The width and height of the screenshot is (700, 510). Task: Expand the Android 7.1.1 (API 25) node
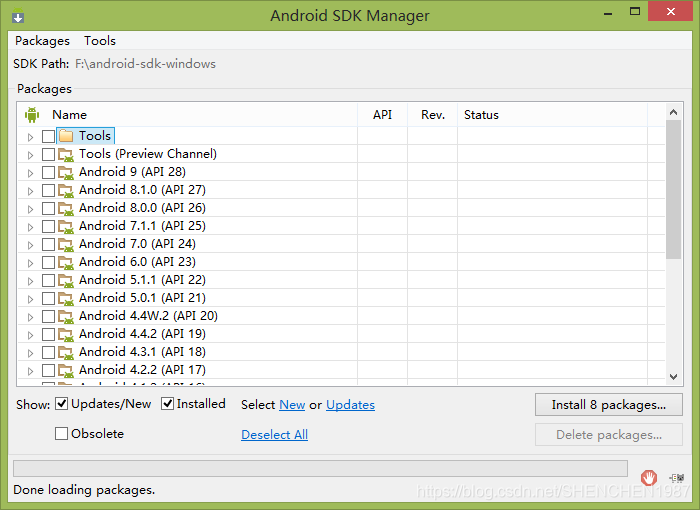coord(30,227)
